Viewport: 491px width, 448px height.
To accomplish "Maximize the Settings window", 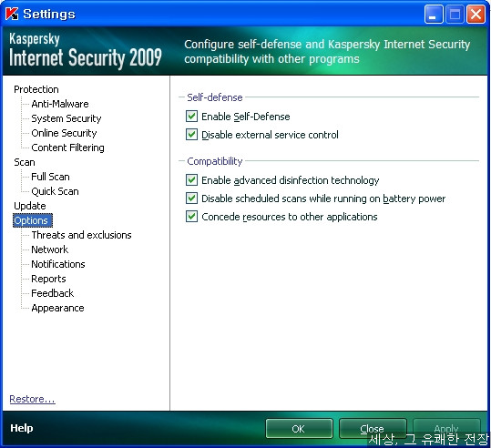I will (455, 14).
